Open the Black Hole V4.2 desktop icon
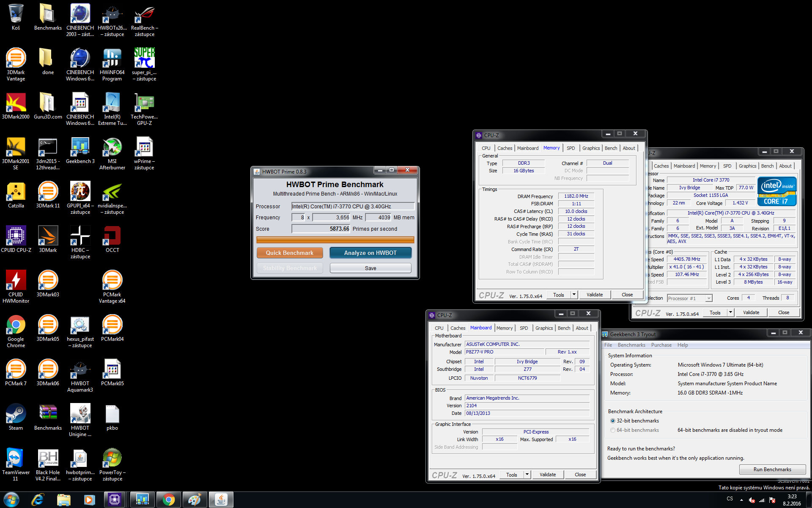This screenshot has width=812, height=508. tap(48, 464)
